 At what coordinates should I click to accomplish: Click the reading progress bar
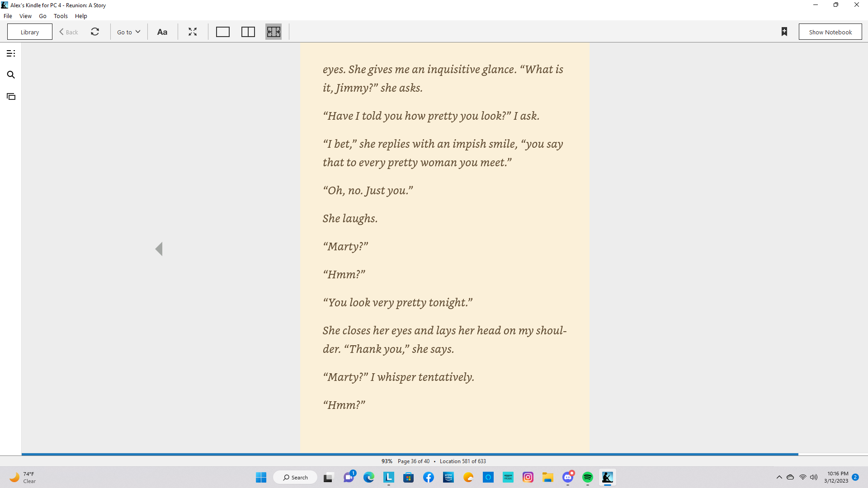point(410,454)
